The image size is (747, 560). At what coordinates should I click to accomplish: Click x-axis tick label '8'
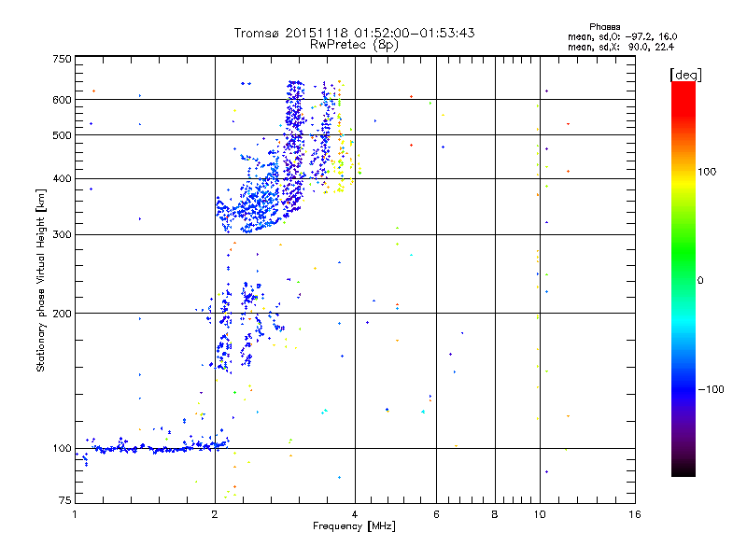495,514
